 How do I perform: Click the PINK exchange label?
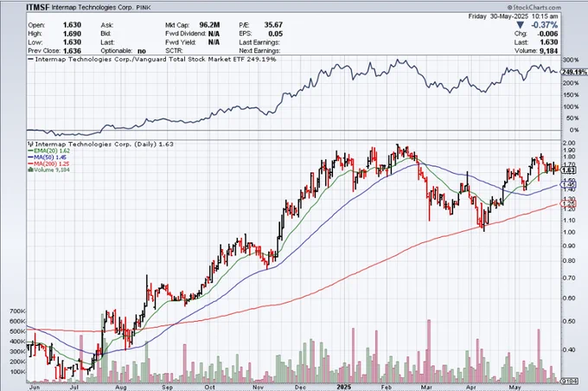144,7
